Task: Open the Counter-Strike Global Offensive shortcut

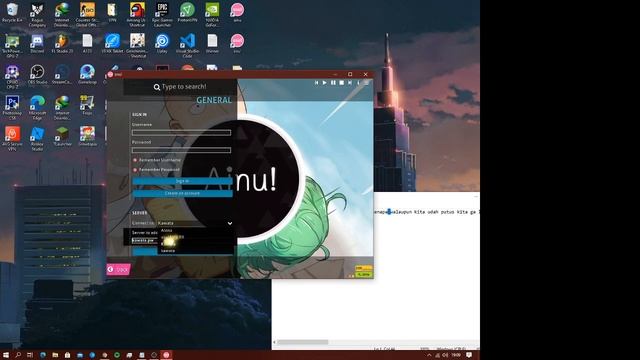Action: [x=87, y=15]
